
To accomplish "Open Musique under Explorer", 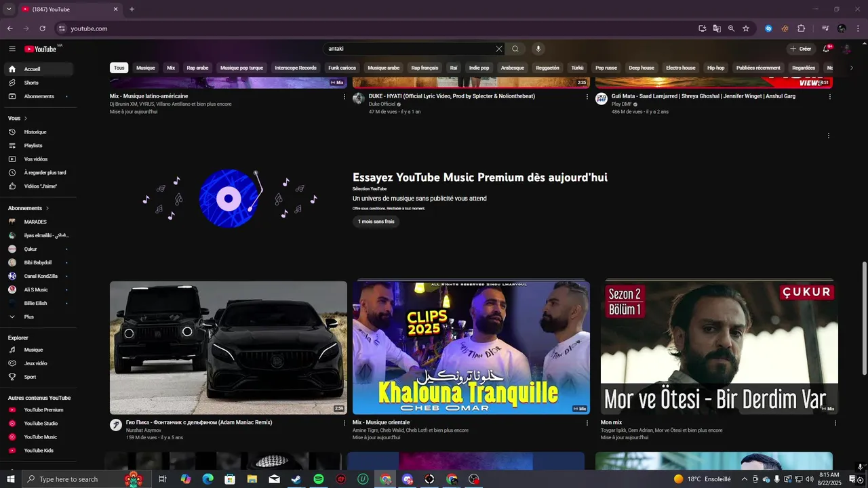I will click(38, 350).
